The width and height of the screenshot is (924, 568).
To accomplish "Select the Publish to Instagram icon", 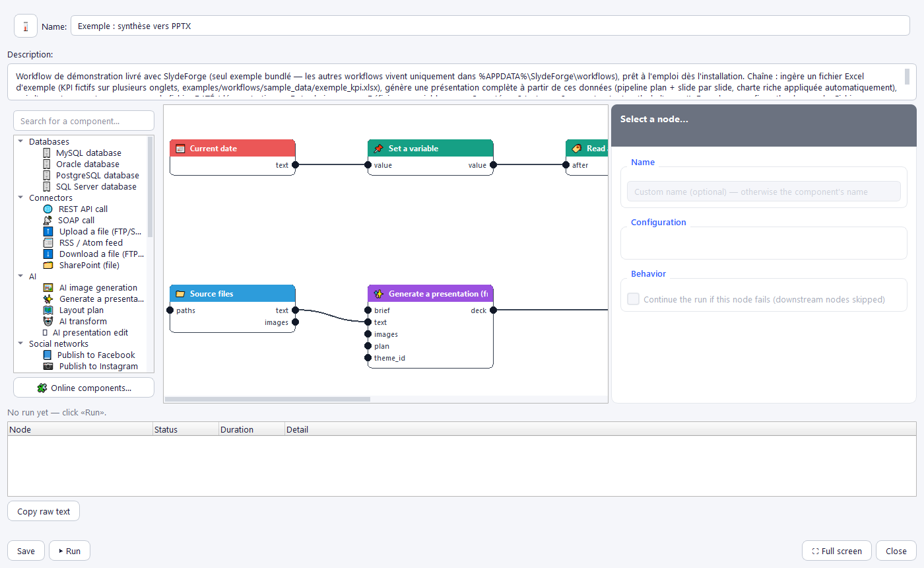I will [48, 367].
